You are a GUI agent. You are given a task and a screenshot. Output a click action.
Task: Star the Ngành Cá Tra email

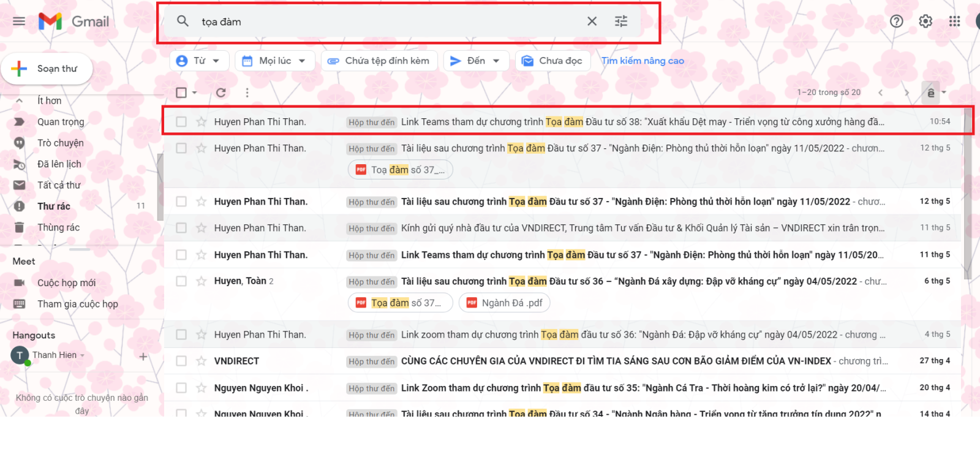coord(201,388)
